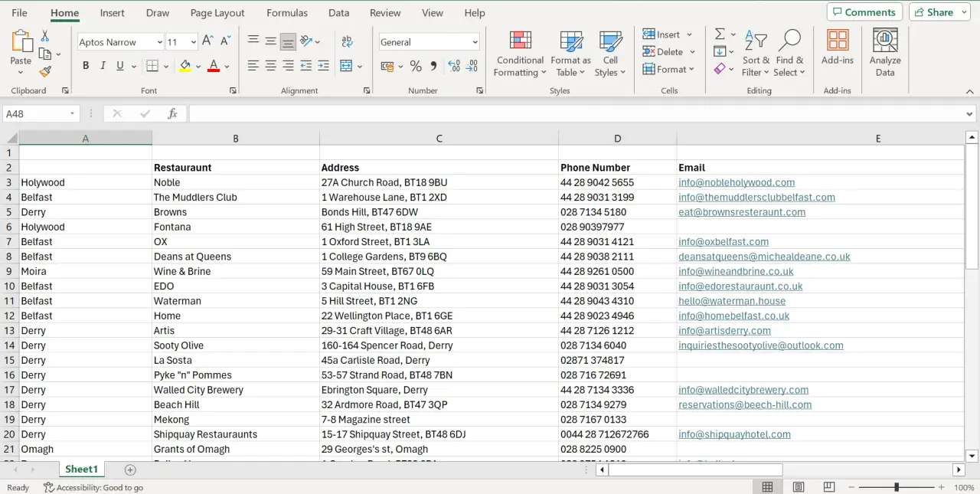The height and width of the screenshot is (494, 980).
Task: Click the Paste clipboard icon
Action: [x=21, y=42]
